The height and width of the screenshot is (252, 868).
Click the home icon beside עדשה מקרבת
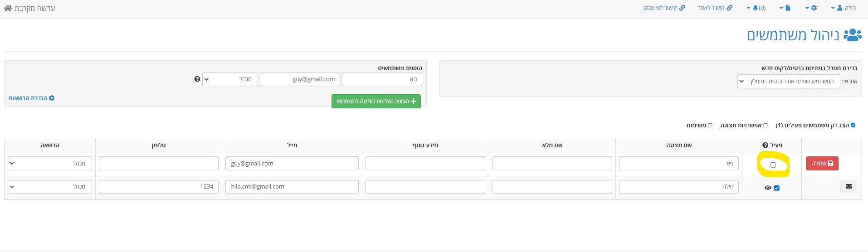[x=8, y=8]
